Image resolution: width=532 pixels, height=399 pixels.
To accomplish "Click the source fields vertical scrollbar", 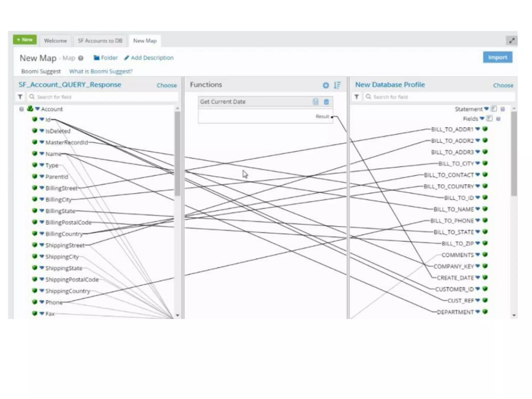I will (177, 153).
